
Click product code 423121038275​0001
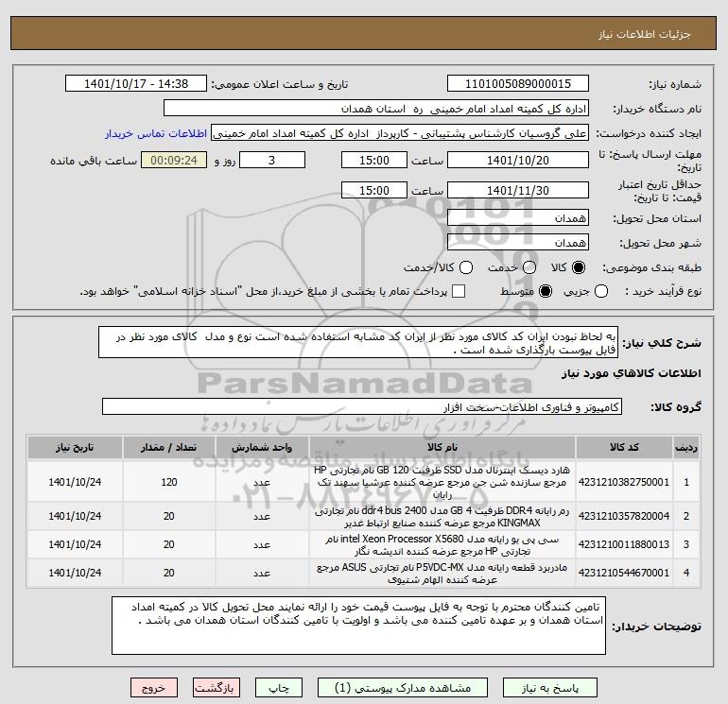tap(624, 482)
